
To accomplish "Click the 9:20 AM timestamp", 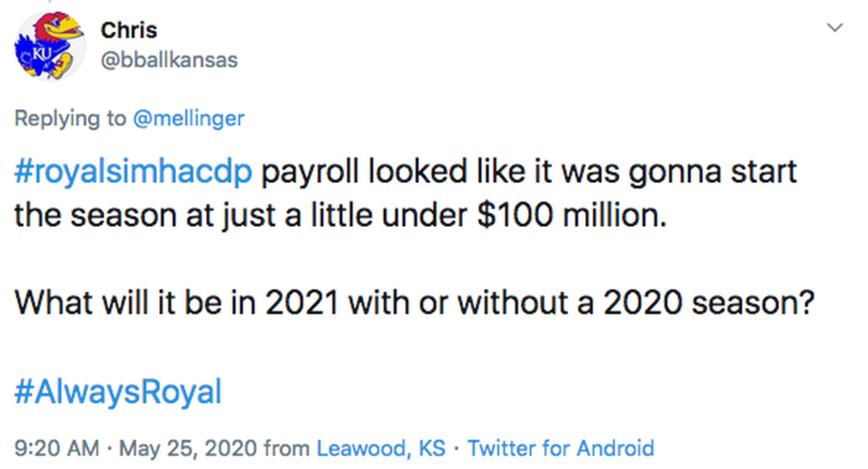I will 56,448.
